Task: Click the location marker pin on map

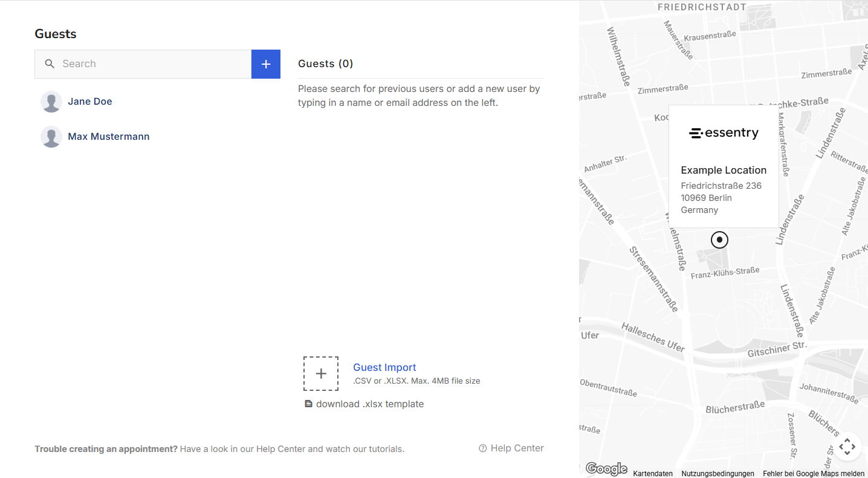Action: 719,240
